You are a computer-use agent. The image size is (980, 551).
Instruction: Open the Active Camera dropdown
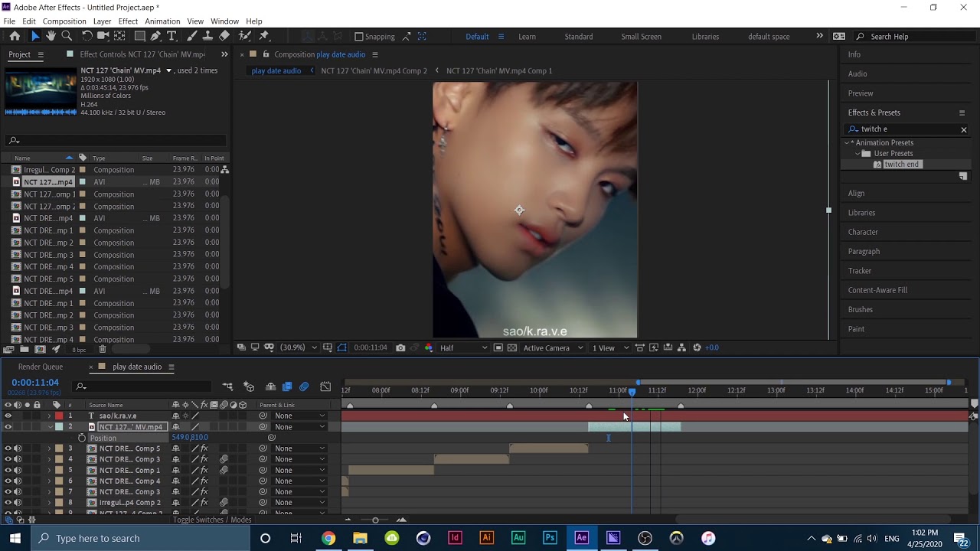553,347
